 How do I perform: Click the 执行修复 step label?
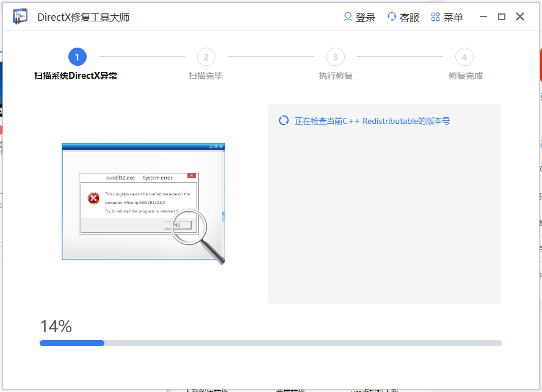click(x=336, y=76)
